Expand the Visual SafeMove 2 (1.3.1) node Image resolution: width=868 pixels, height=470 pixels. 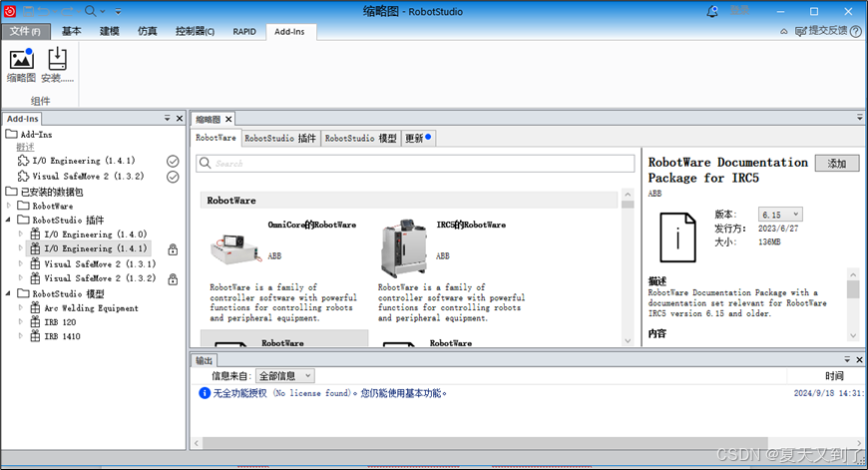click(21, 263)
